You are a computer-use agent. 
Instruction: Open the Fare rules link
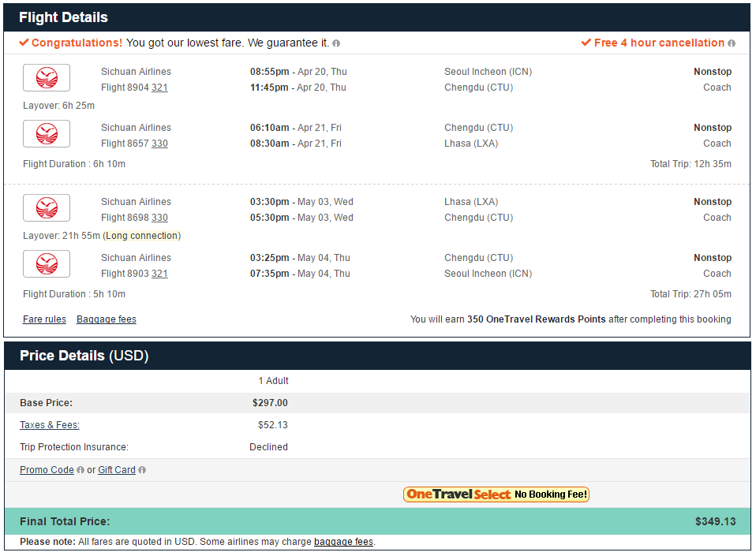[44, 319]
